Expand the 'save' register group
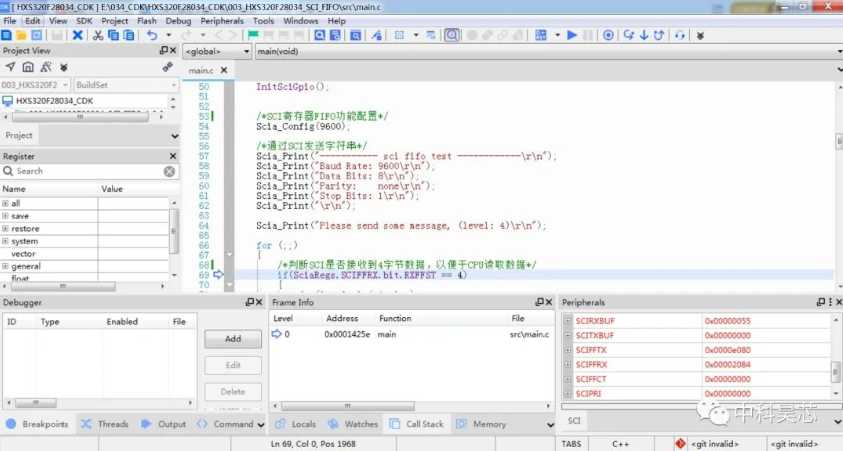The image size is (843, 451). [5, 216]
